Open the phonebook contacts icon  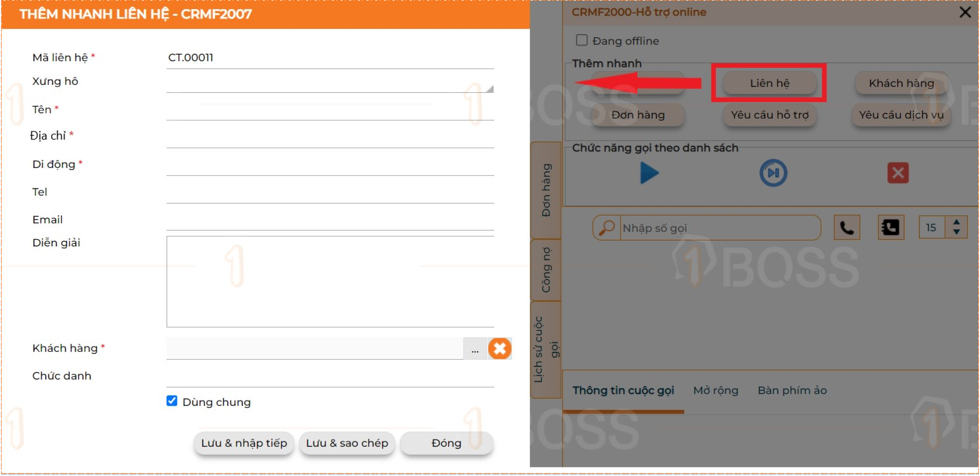click(891, 228)
